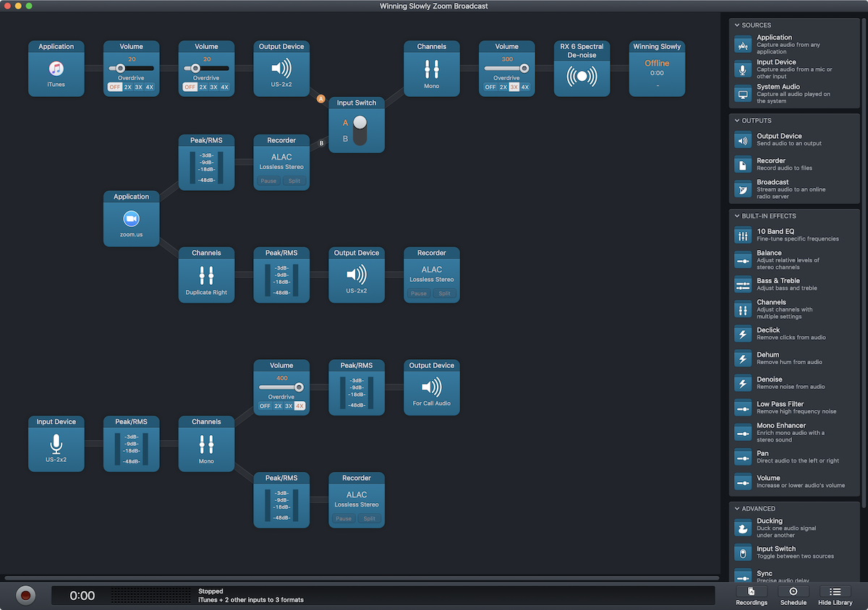Image resolution: width=868 pixels, height=610 pixels.
Task: Open the RX 6 Spectral De-noise block
Action: click(582, 69)
